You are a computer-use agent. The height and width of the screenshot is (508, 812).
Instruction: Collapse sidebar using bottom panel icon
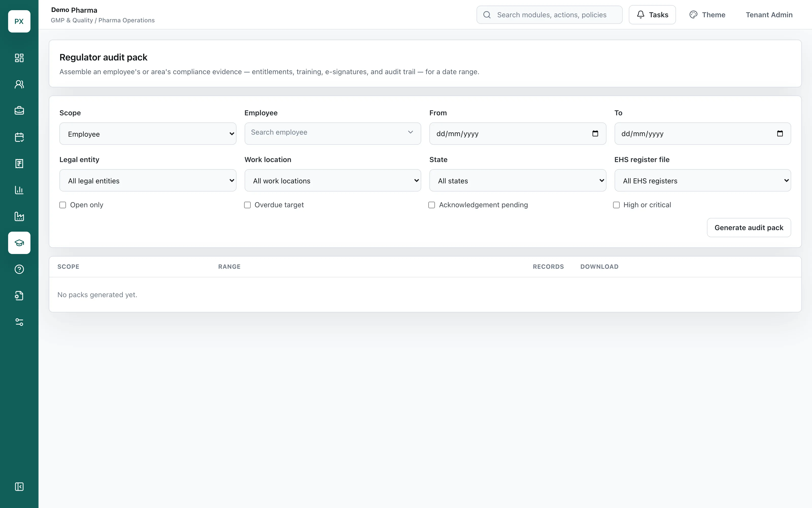19,486
